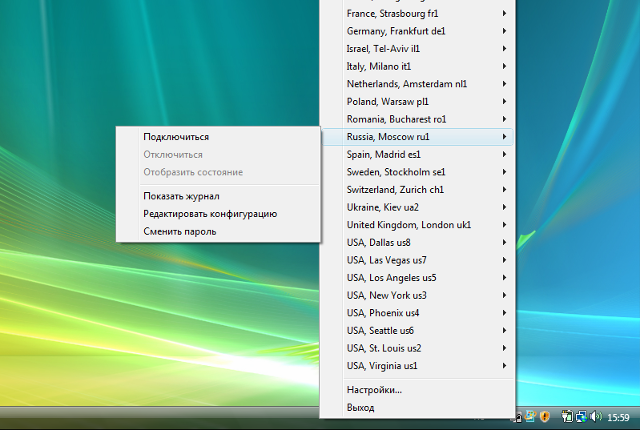Select the United Kingdom, London uk1 entry
Viewport: 640px width, 430px height.
(417, 225)
